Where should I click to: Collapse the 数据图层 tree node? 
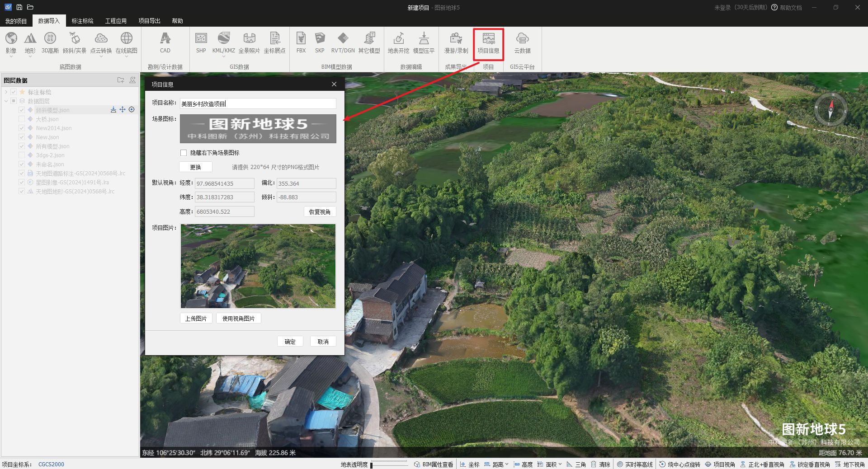(6, 101)
